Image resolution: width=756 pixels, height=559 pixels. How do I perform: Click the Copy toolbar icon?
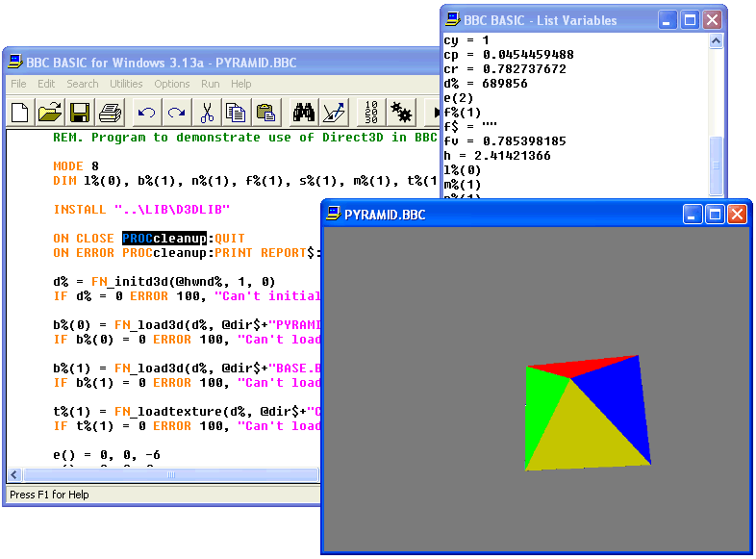click(x=236, y=113)
